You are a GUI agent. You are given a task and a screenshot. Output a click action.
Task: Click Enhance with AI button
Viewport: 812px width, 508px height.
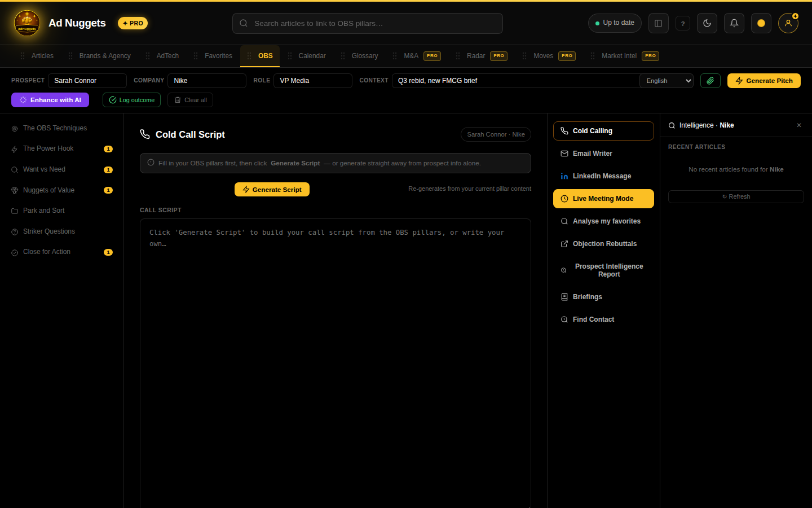50,100
